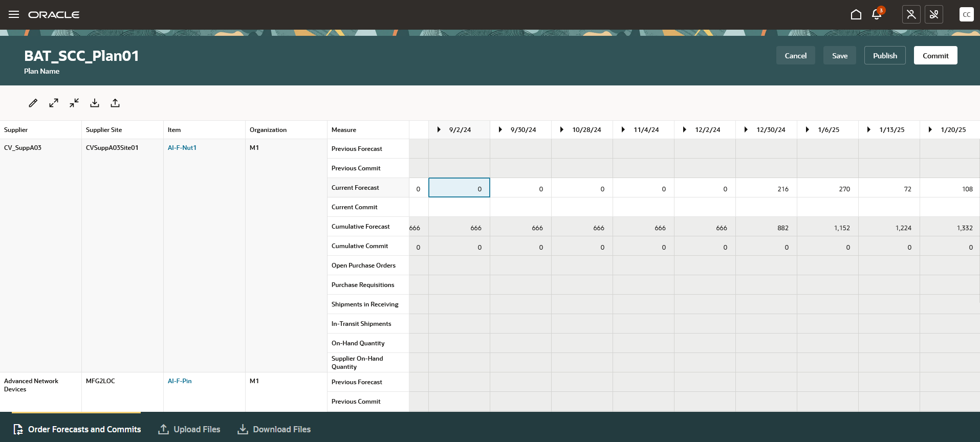The image size is (980, 442).
Task: Click the Commit button
Action: click(935, 55)
